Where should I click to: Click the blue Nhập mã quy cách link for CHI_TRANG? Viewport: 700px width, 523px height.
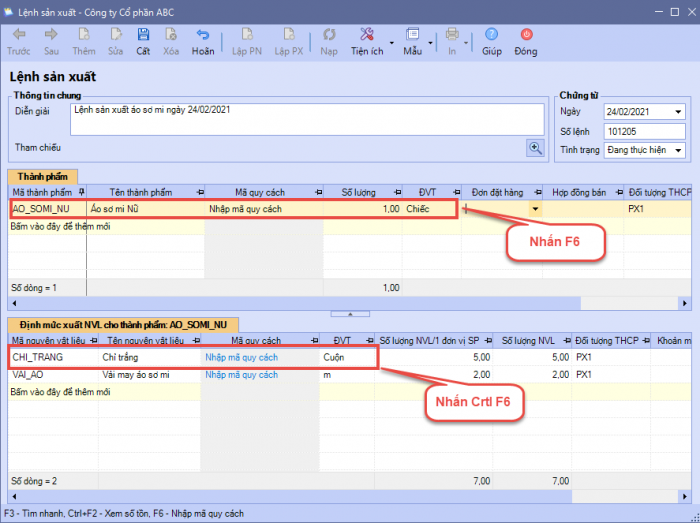point(241,357)
